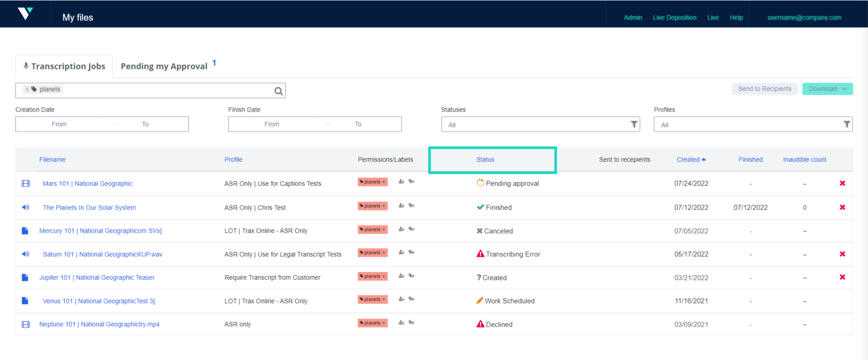Click the Creation Date From field

pos(59,124)
